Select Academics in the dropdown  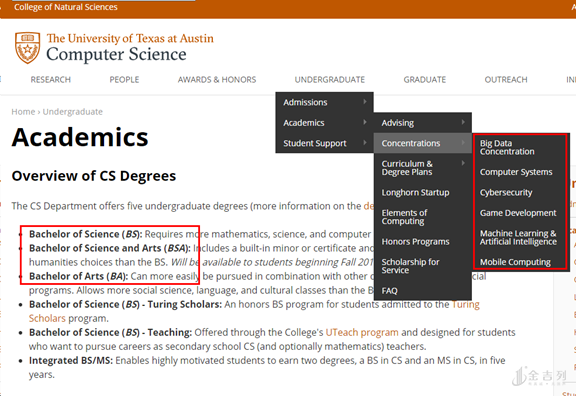click(324, 123)
